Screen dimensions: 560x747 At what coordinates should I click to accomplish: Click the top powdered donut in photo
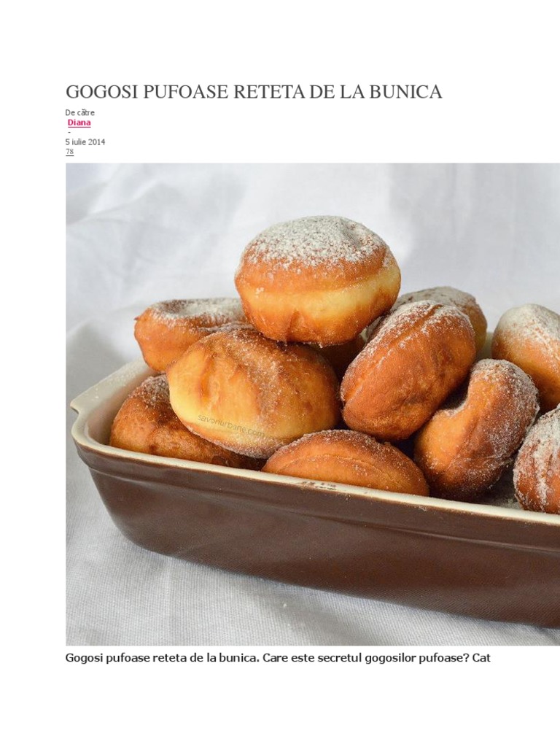pyautogui.click(x=317, y=279)
